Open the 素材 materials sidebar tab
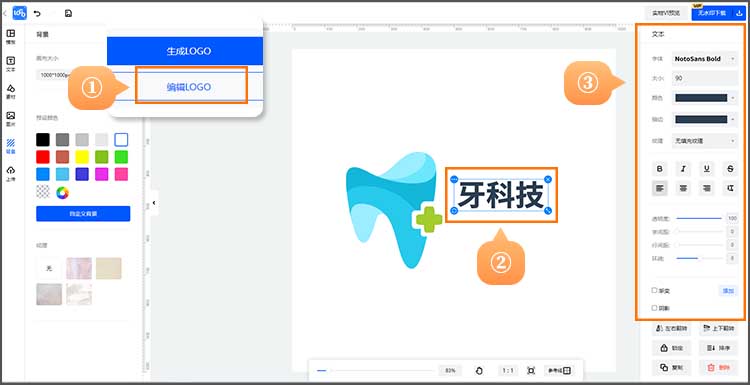This screenshot has width=750, height=385. click(x=11, y=91)
